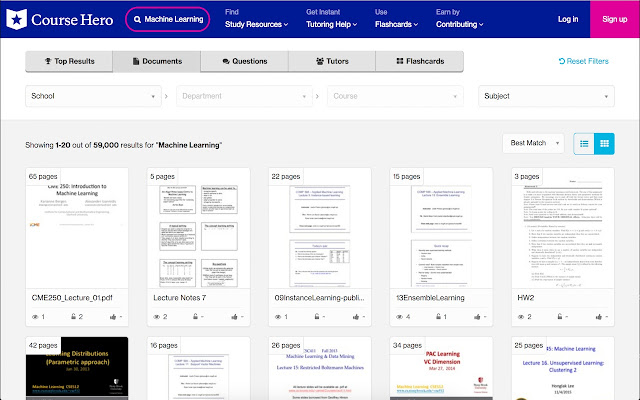Click the HW2 document title
The width and height of the screenshot is (640, 400).
point(525,298)
